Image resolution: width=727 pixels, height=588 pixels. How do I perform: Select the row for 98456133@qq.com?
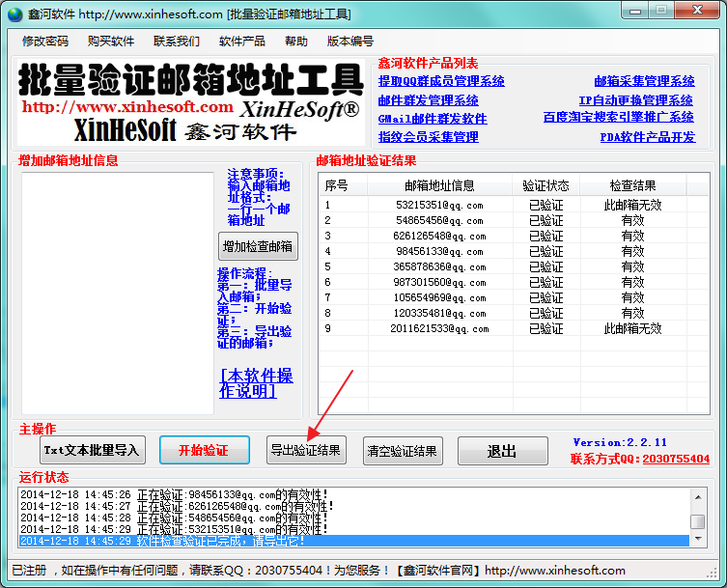514,251
